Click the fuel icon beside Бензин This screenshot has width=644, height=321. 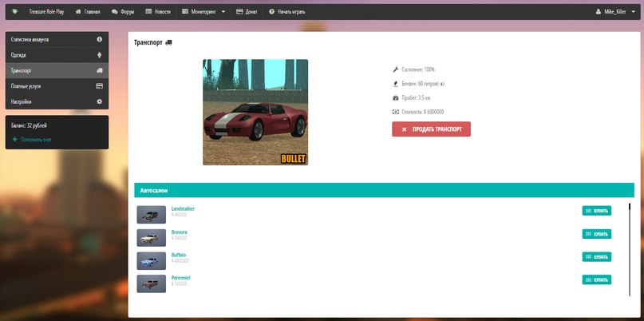(396, 84)
